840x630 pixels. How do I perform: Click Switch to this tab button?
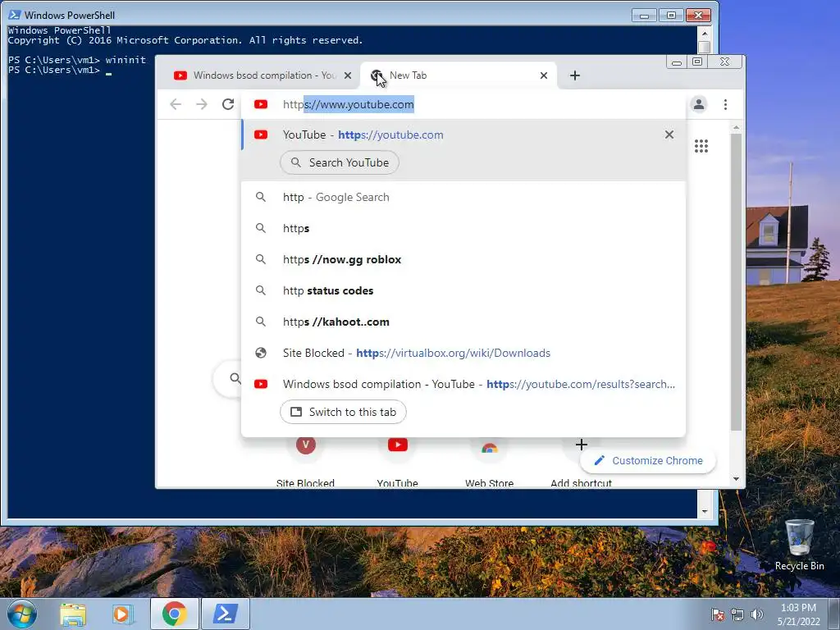click(343, 412)
